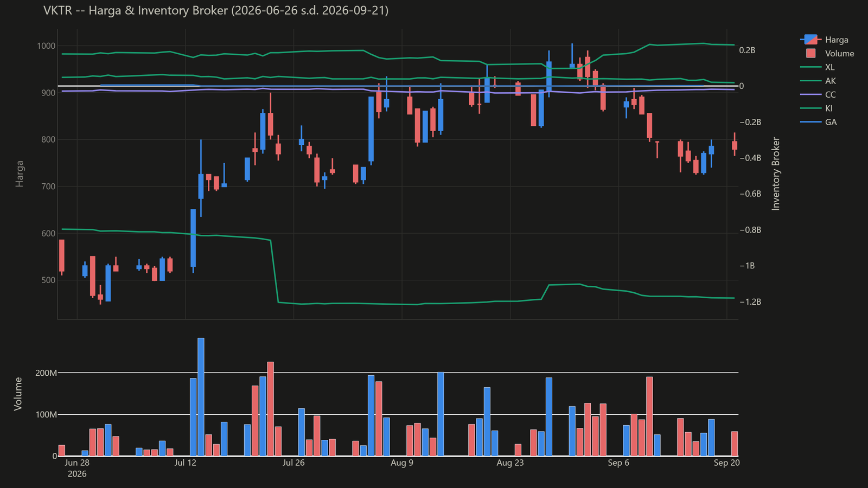This screenshot has width=868, height=488.
Task: Click the 100M volume tick label
Action: click(46, 415)
